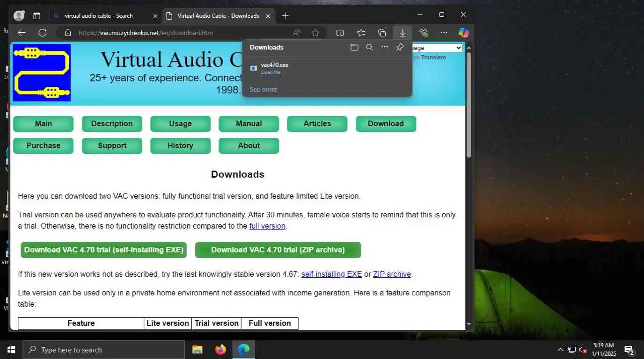View site information lock icon
The width and height of the screenshot is (644, 359).
[68, 33]
